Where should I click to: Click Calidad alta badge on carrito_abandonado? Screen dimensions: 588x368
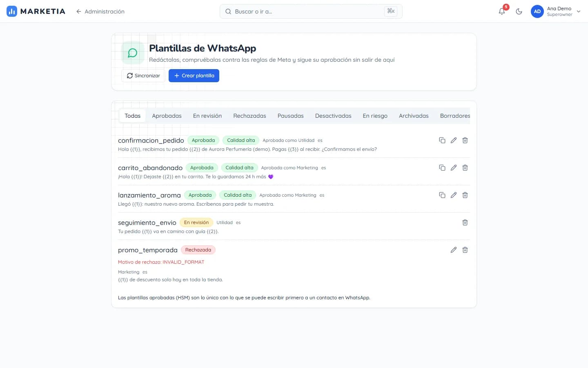pos(239,168)
